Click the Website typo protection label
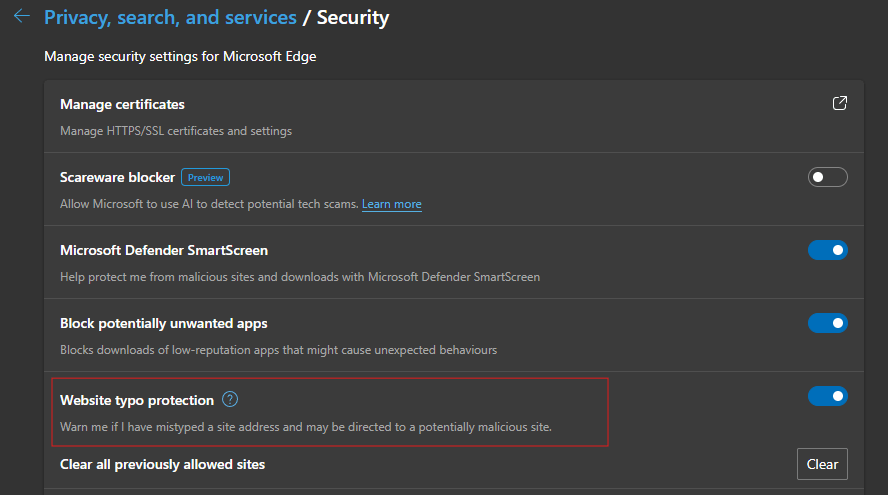Viewport: 888px width, 495px height. pos(137,400)
